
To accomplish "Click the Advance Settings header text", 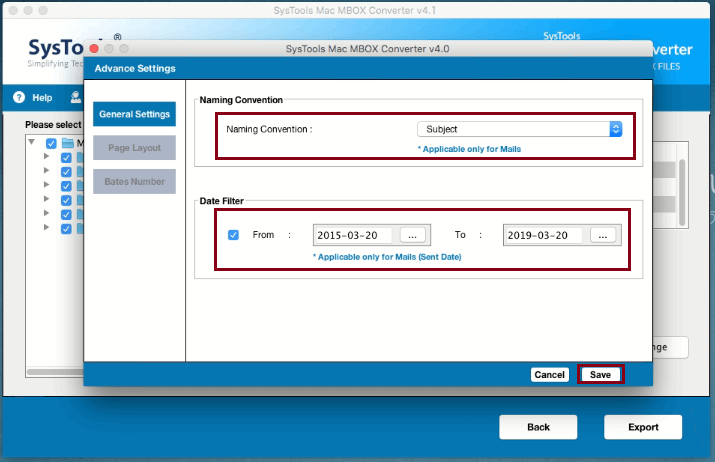I will coord(135,68).
